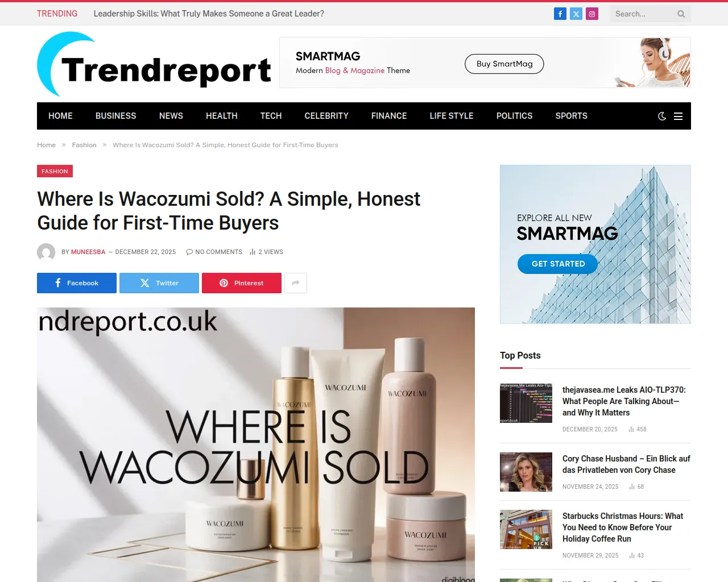
Task: Share article on Pinterest button
Action: coord(242,283)
